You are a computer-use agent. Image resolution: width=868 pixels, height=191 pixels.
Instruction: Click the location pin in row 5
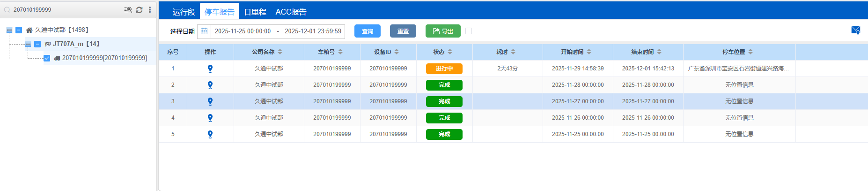tap(210, 134)
